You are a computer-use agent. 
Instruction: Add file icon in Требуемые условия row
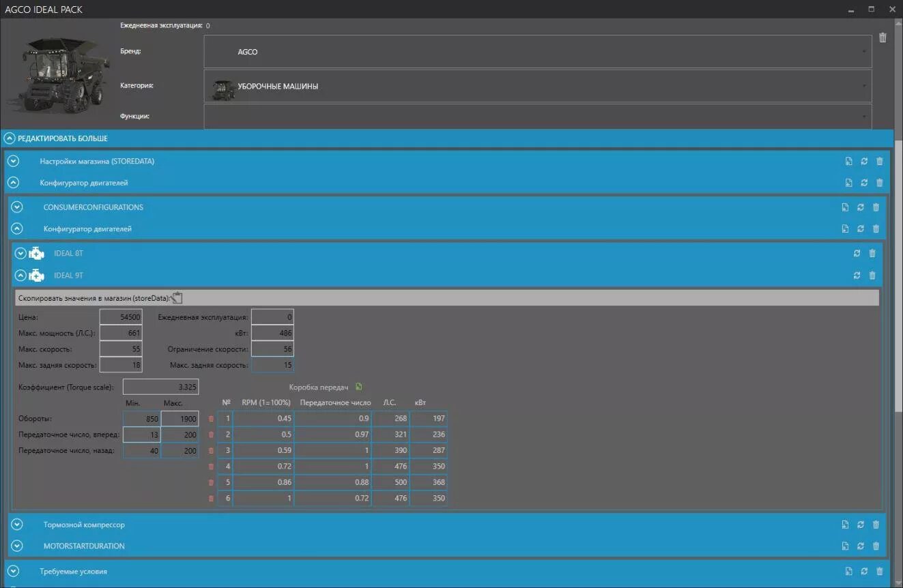coord(848,572)
